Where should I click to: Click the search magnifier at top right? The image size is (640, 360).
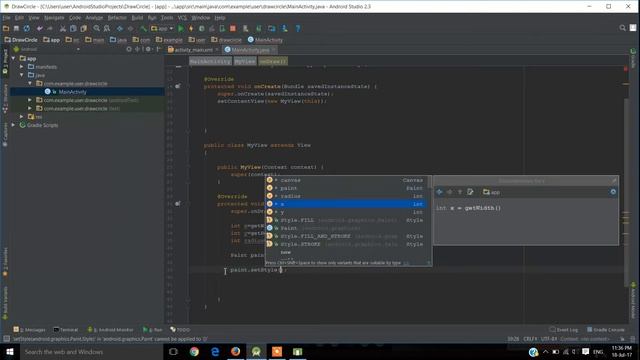(x=622, y=28)
